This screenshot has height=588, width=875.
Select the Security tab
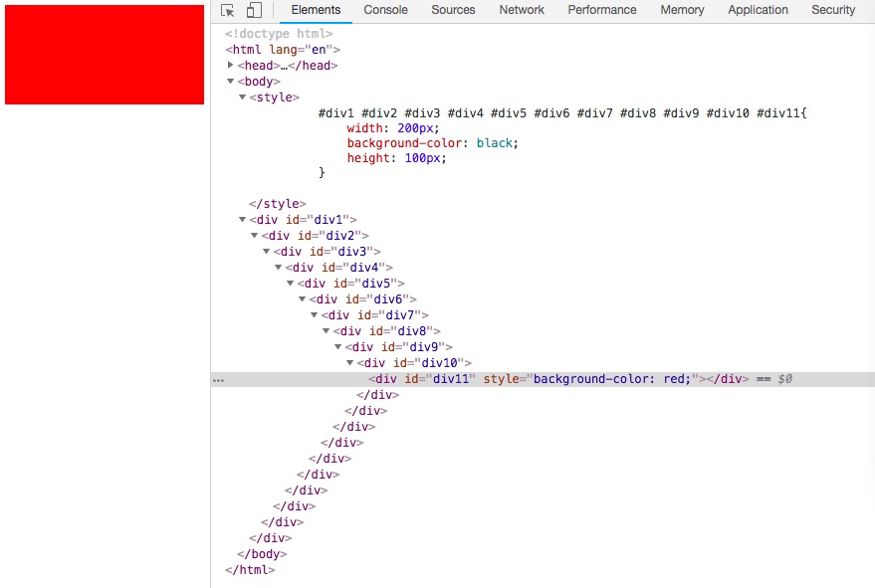tap(833, 10)
